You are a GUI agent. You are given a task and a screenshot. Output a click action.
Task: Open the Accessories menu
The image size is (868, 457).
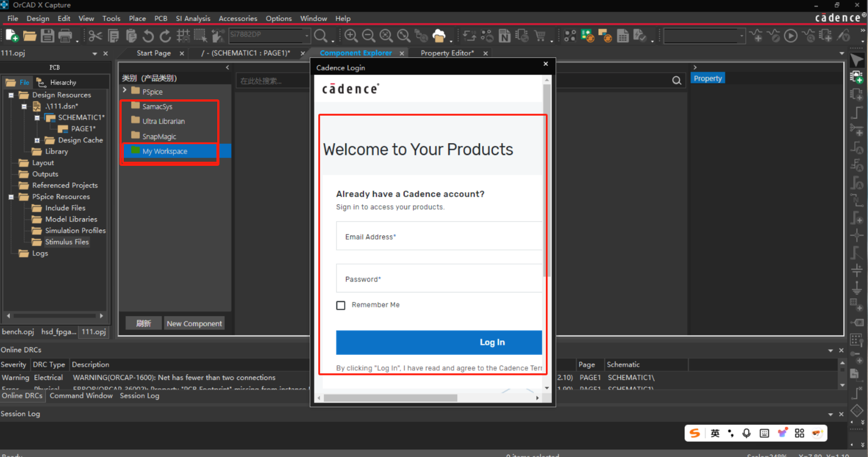238,18
